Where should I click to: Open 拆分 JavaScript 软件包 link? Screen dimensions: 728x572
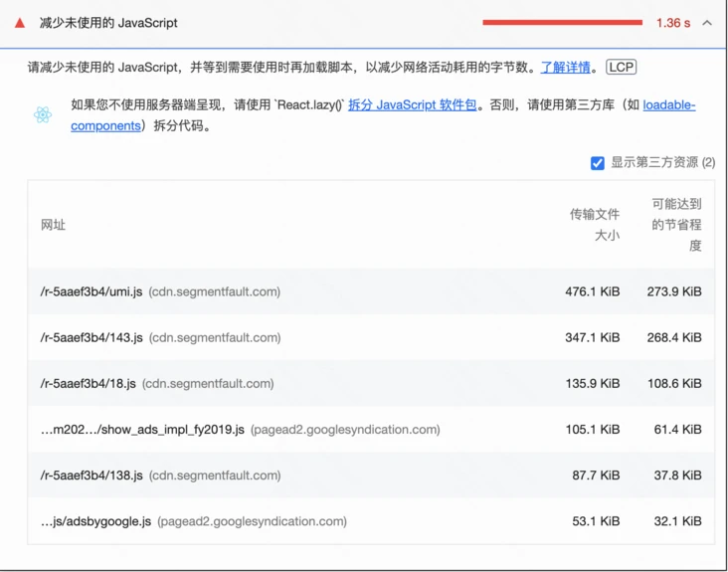coord(413,104)
